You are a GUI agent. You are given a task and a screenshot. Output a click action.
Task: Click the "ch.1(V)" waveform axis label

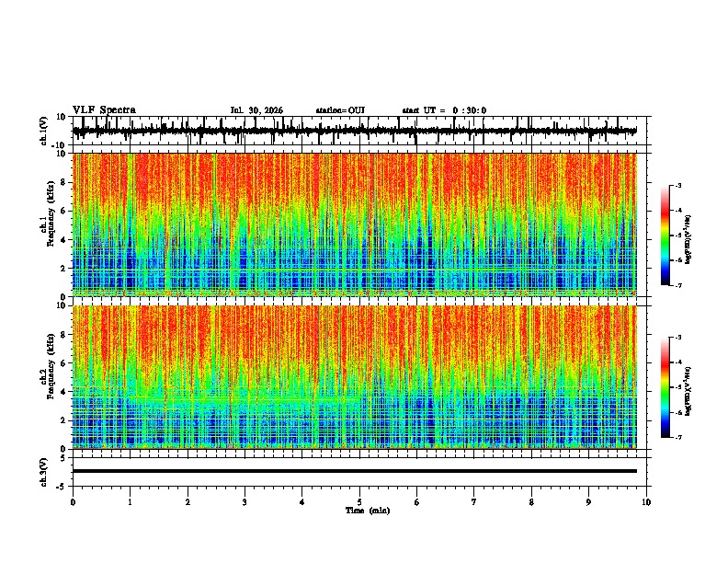44,131
